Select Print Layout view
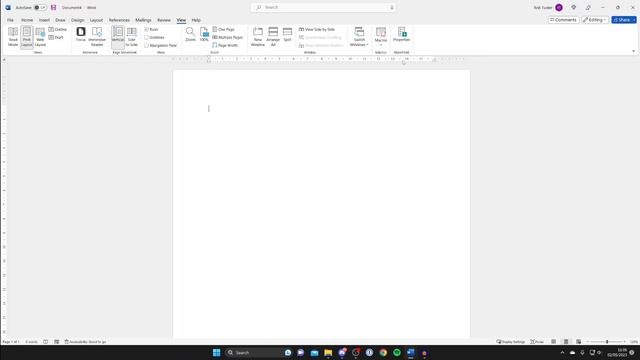 (x=27, y=37)
